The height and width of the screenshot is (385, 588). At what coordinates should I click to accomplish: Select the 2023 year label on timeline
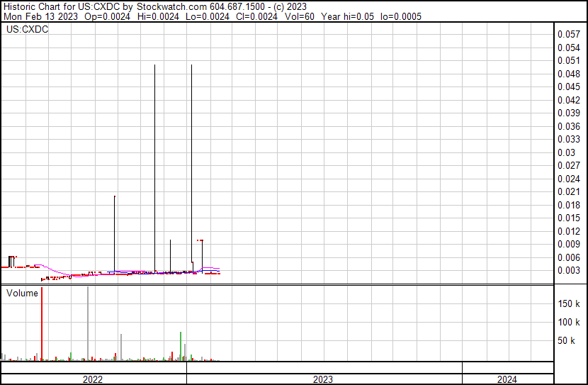click(323, 379)
